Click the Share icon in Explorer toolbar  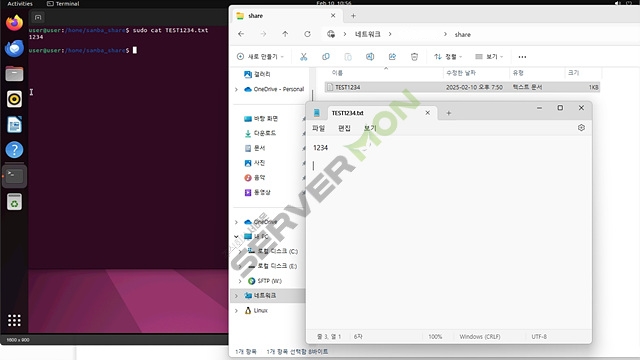(x=392, y=57)
